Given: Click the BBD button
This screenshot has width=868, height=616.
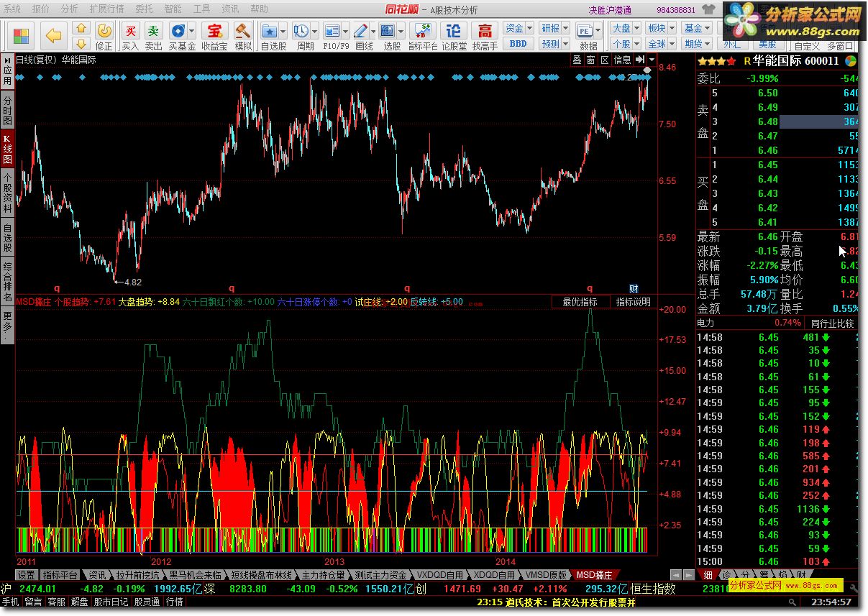Looking at the screenshot, I should coord(518,44).
